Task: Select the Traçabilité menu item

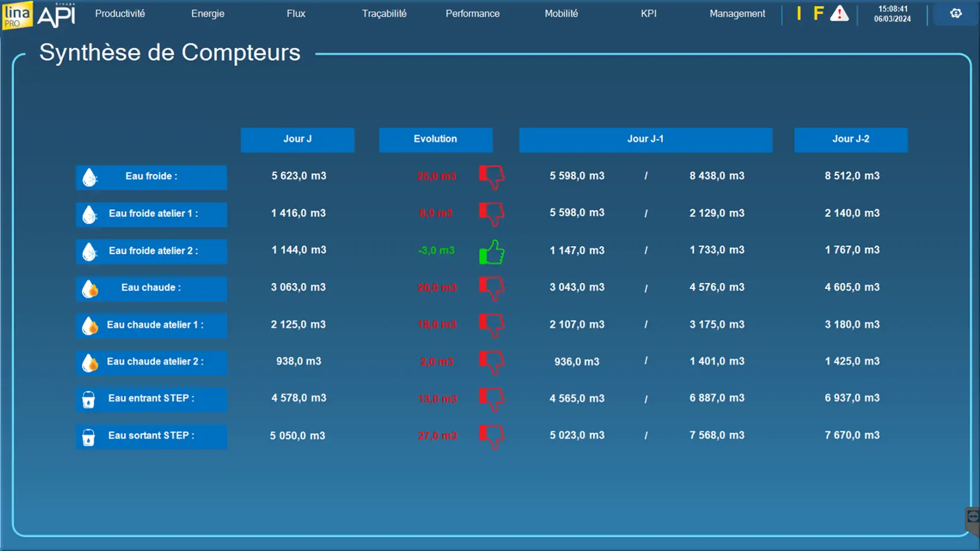Action: 384,13
